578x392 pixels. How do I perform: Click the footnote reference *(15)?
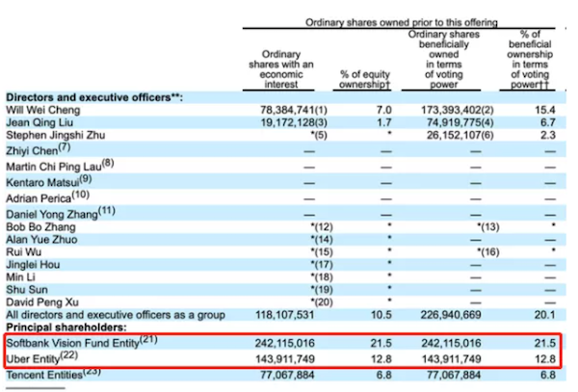322,252
